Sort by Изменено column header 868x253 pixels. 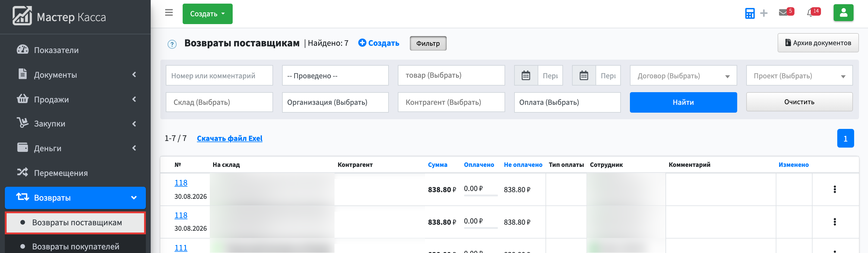(x=793, y=165)
